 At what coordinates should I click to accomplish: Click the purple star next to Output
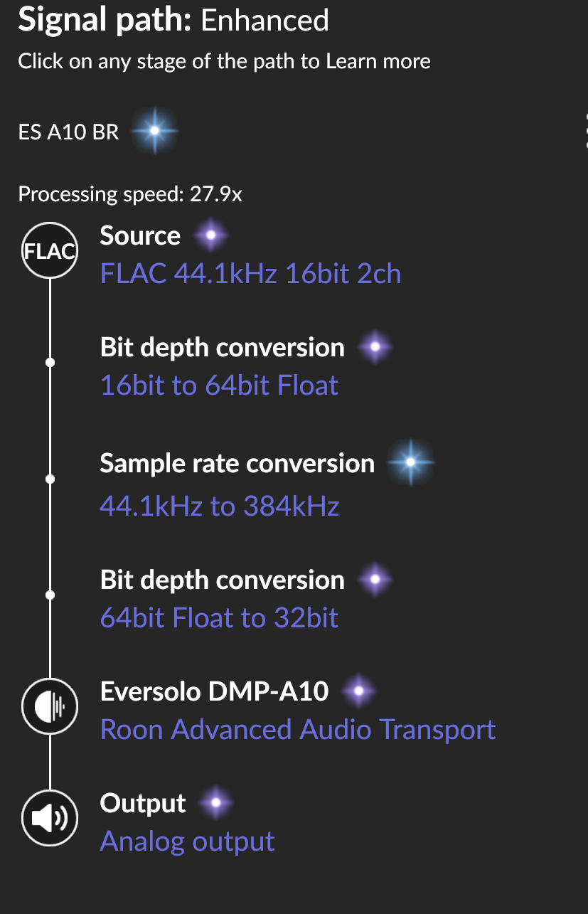pyautogui.click(x=216, y=804)
